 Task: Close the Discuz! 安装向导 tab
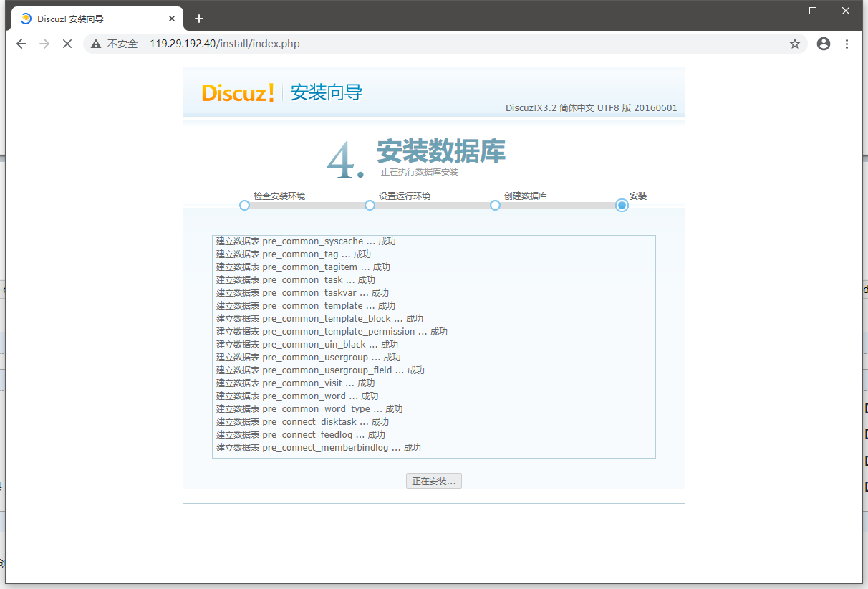(171, 19)
